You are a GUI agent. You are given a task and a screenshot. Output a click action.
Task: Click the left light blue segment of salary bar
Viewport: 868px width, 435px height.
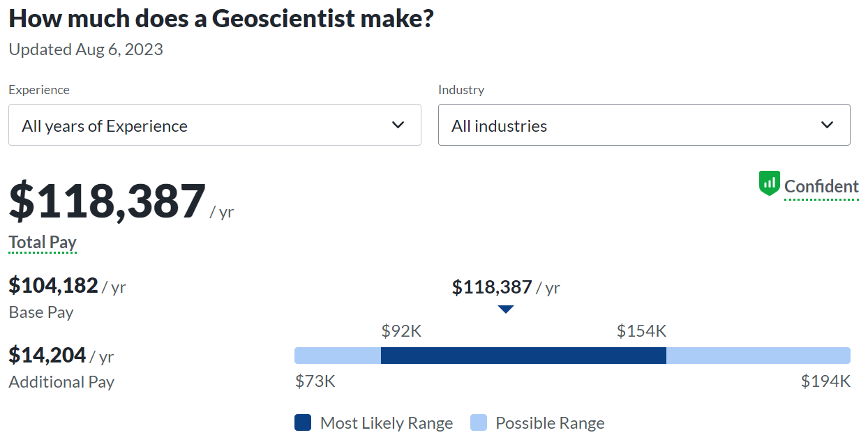tap(338, 356)
